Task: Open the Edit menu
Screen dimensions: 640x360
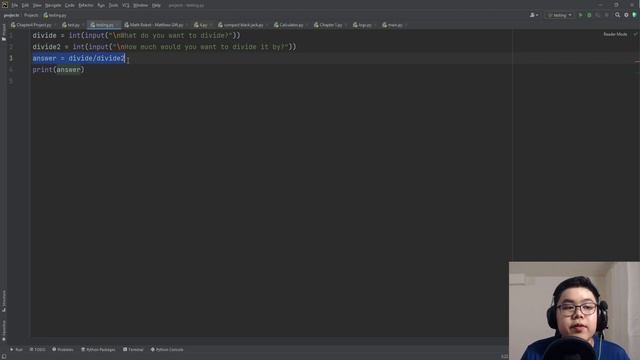Action: pyautogui.click(x=25, y=5)
